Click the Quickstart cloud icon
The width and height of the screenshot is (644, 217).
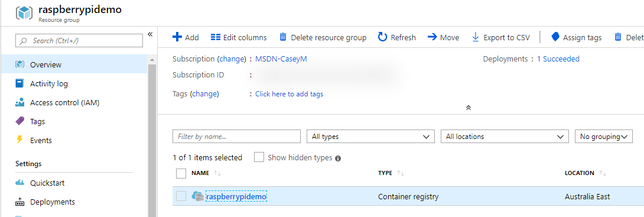click(19, 183)
